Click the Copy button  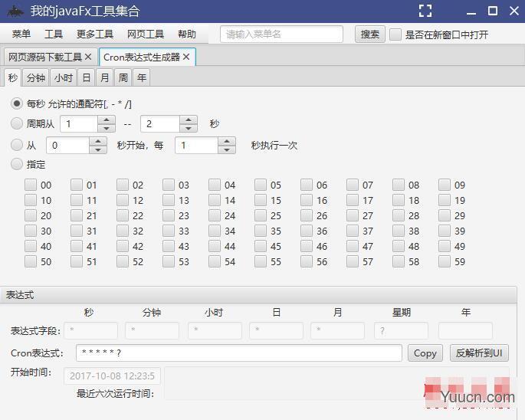[x=425, y=353]
